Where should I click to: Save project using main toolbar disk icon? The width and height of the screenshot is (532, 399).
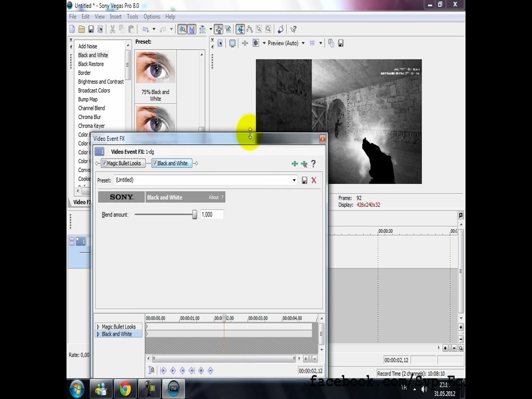tap(91, 29)
